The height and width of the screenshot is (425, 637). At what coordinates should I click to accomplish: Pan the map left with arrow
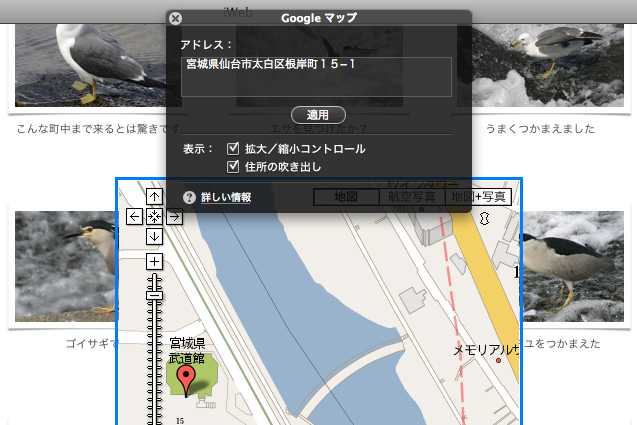[x=134, y=217]
